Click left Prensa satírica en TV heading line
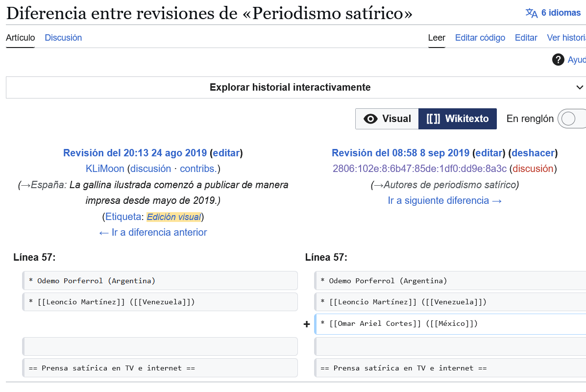 160,368
